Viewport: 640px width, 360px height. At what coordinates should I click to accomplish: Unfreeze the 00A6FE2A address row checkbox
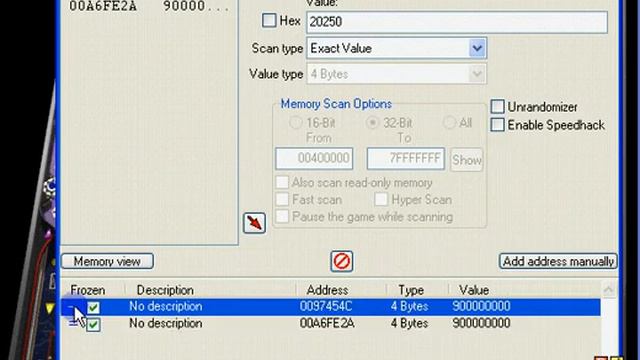(93, 325)
